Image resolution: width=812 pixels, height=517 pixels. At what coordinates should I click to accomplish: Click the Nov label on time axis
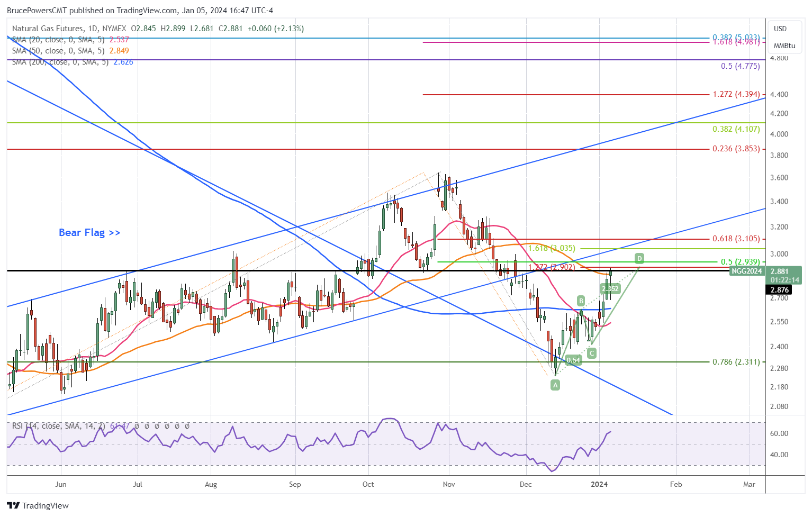pos(449,484)
